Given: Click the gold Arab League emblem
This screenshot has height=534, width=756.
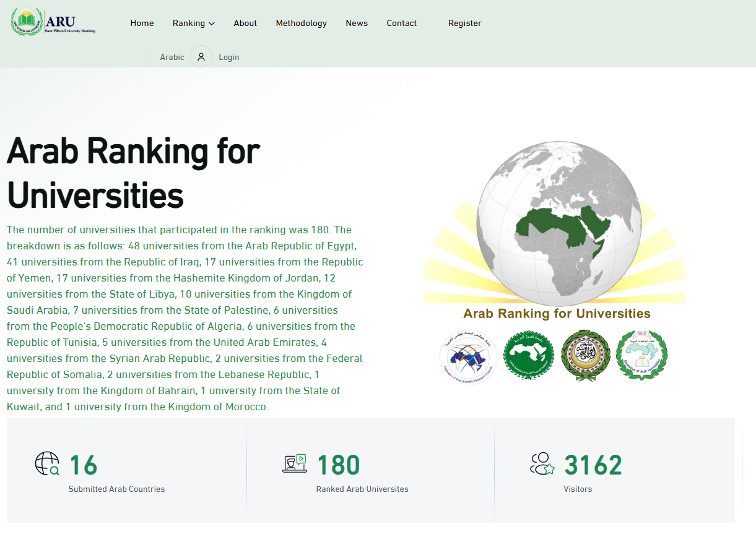Looking at the screenshot, I should tap(585, 355).
